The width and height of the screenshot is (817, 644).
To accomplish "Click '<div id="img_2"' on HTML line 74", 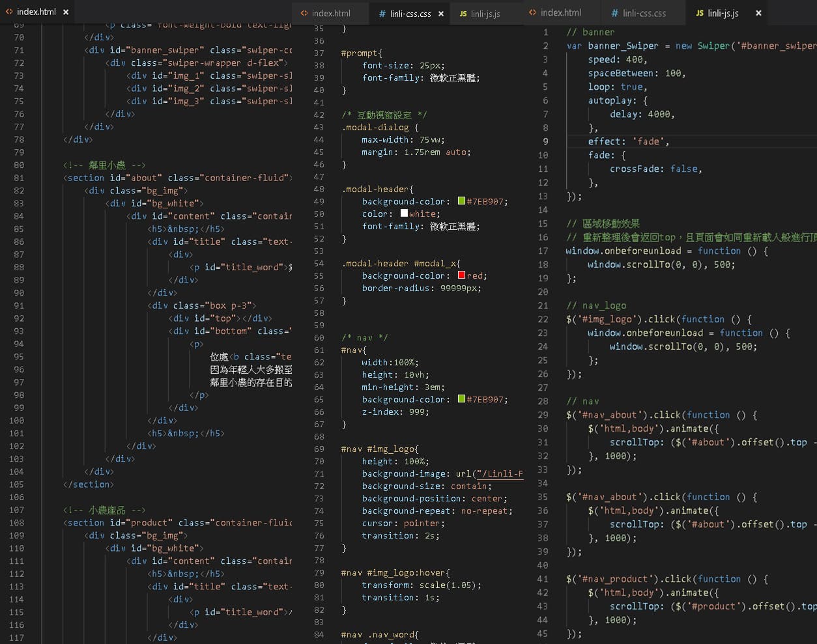I will (165, 88).
